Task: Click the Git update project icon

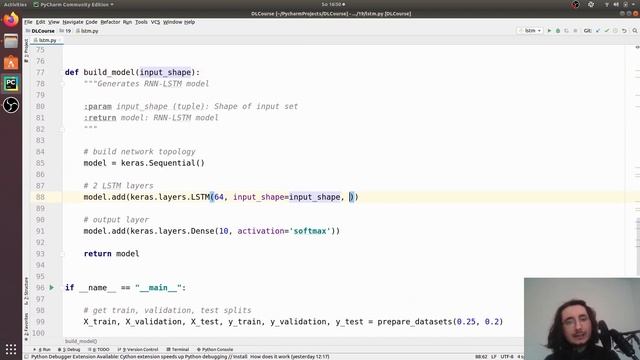Action: [598, 31]
